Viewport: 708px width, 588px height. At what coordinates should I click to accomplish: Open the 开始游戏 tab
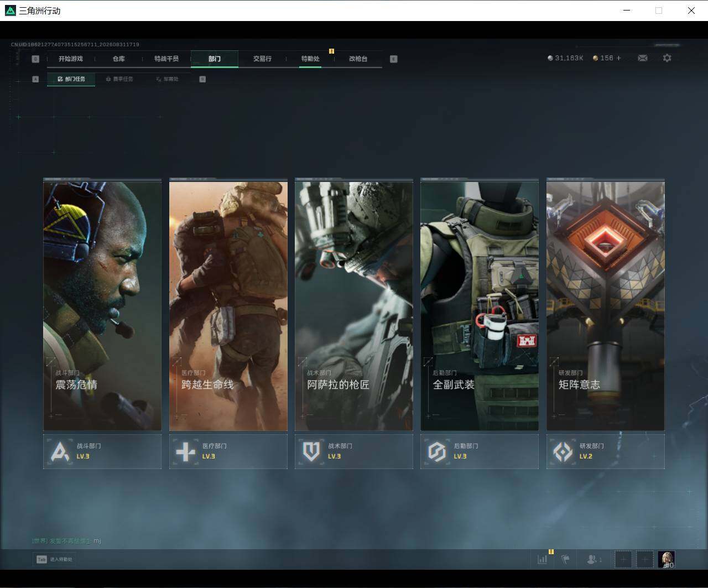click(x=71, y=59)
